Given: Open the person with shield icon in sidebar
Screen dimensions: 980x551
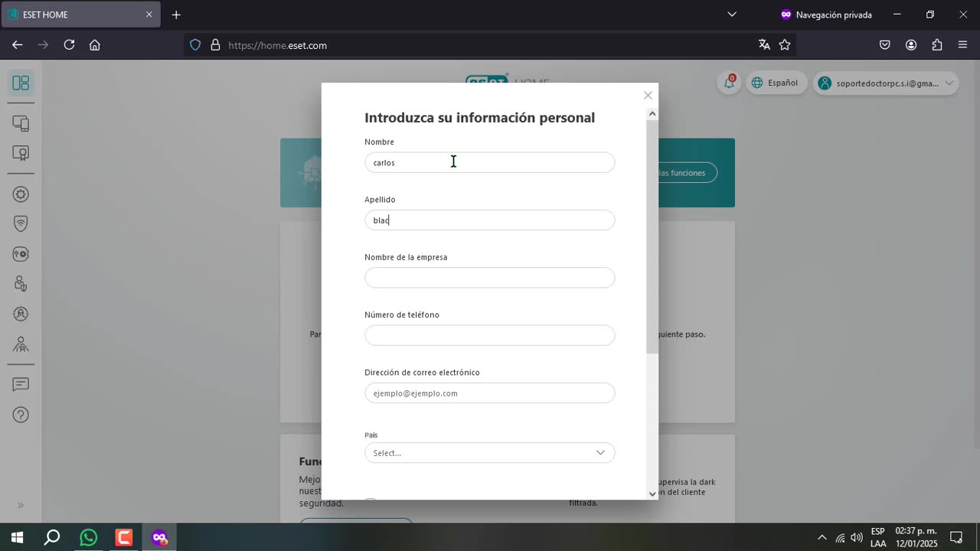Looking at the screenshot, I should tap(21, 284).
